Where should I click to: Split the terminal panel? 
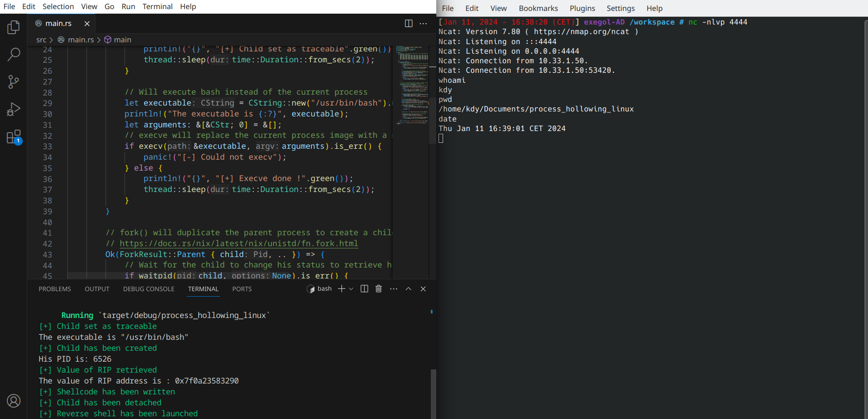364,289
